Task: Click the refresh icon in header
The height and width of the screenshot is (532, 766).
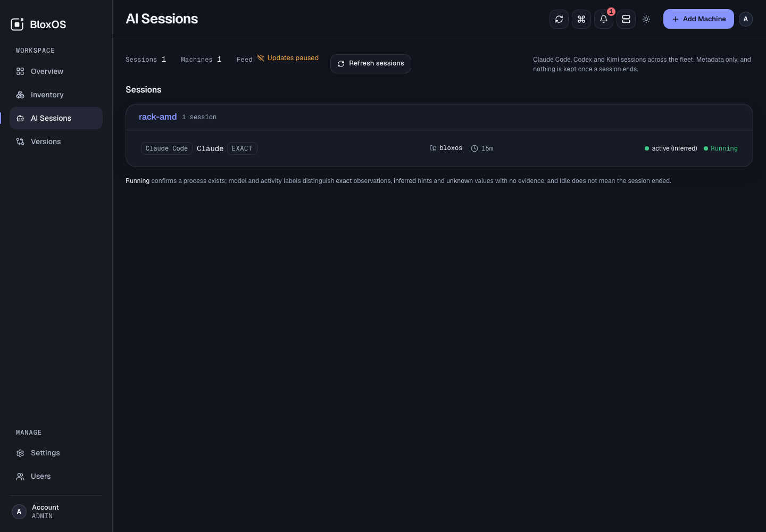Action: pos(559,19)
